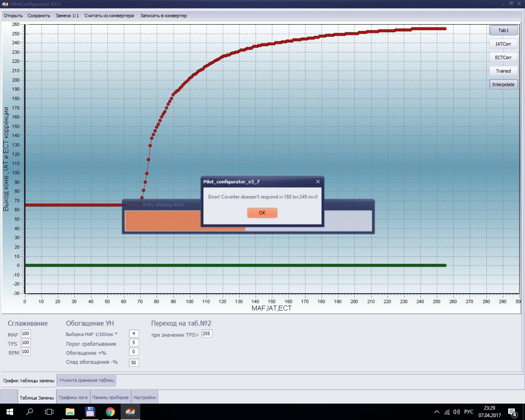Viewport: 525px width, 420px height.
Task: Open the Панель приборов tab
Action: [x=110, y=397]
